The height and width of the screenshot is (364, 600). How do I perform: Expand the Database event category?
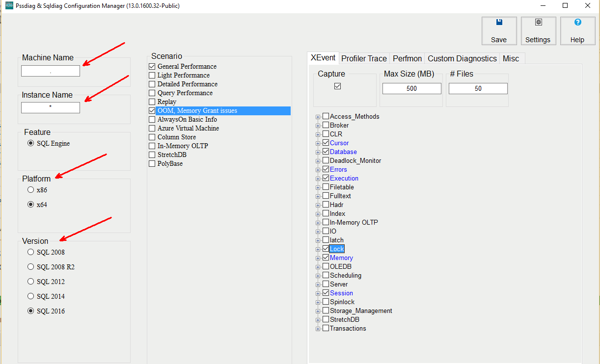pyautogui.click(x=318, y=152)
